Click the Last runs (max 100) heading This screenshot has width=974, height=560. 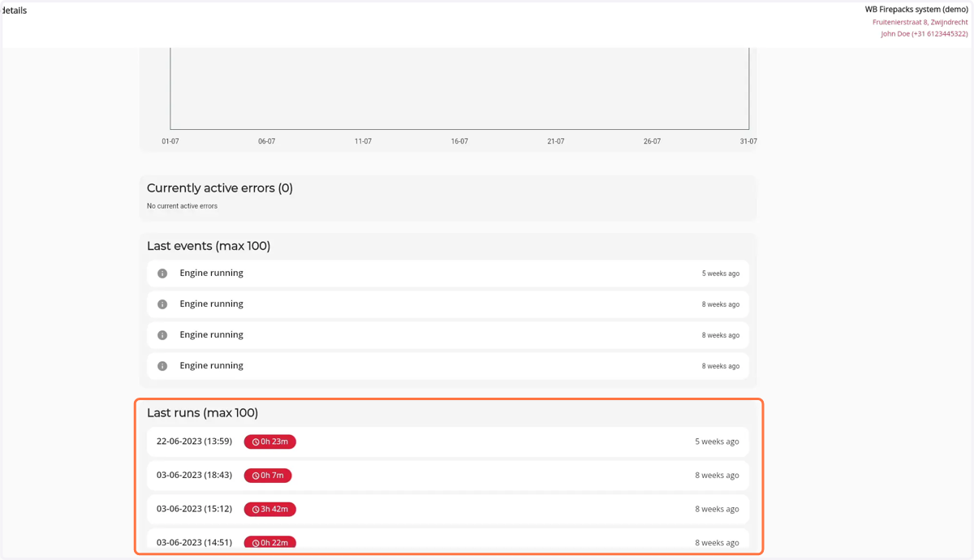tap(202, 413)
